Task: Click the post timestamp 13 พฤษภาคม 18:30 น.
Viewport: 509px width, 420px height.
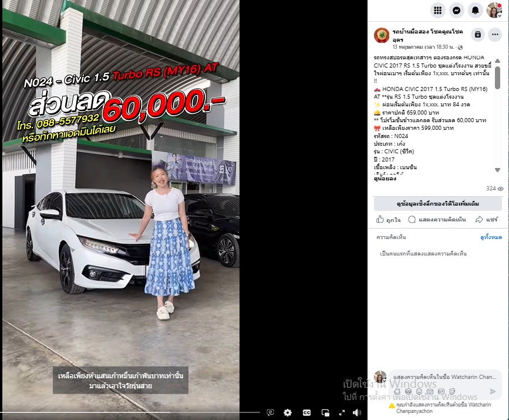Action: (x=423, y=47)
